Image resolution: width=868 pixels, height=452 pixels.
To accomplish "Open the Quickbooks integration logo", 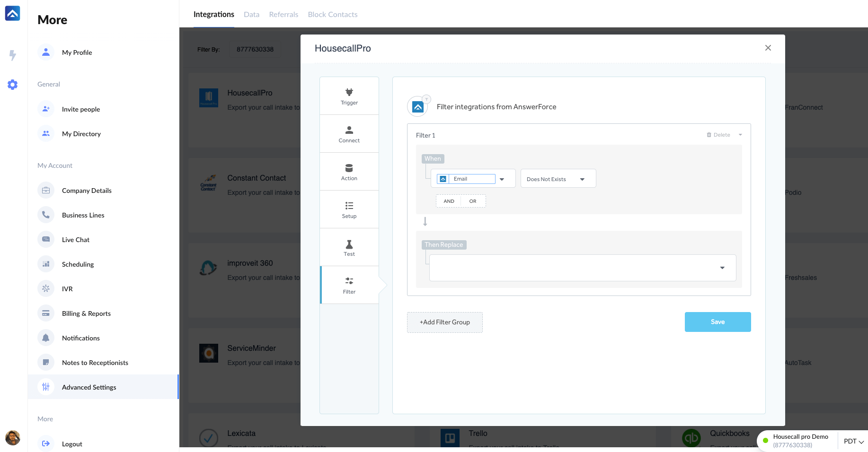I will (691, 438).
